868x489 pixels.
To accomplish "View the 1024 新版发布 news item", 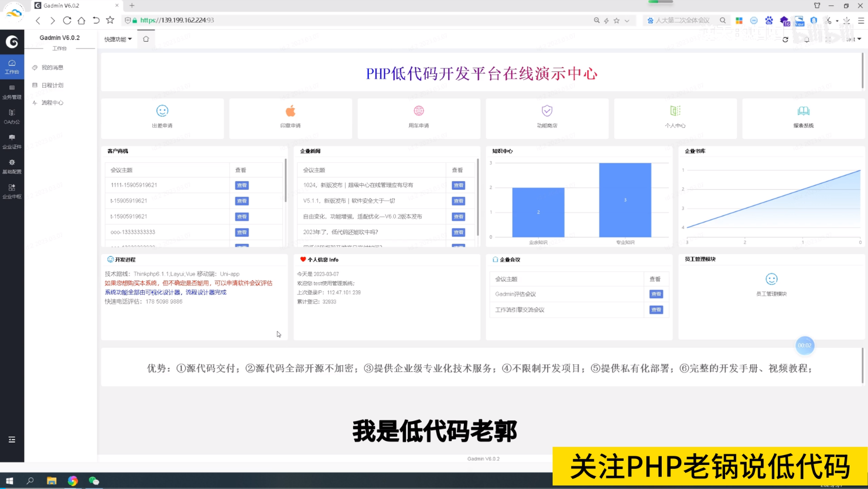I will click(459, 185).
